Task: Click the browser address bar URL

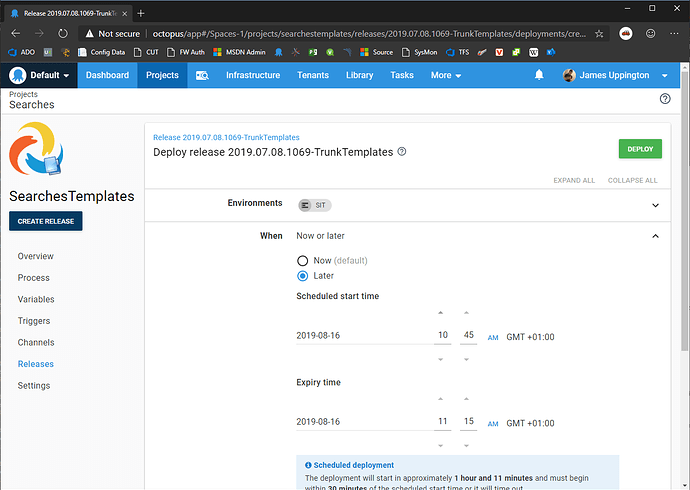Action: [369, 33]
